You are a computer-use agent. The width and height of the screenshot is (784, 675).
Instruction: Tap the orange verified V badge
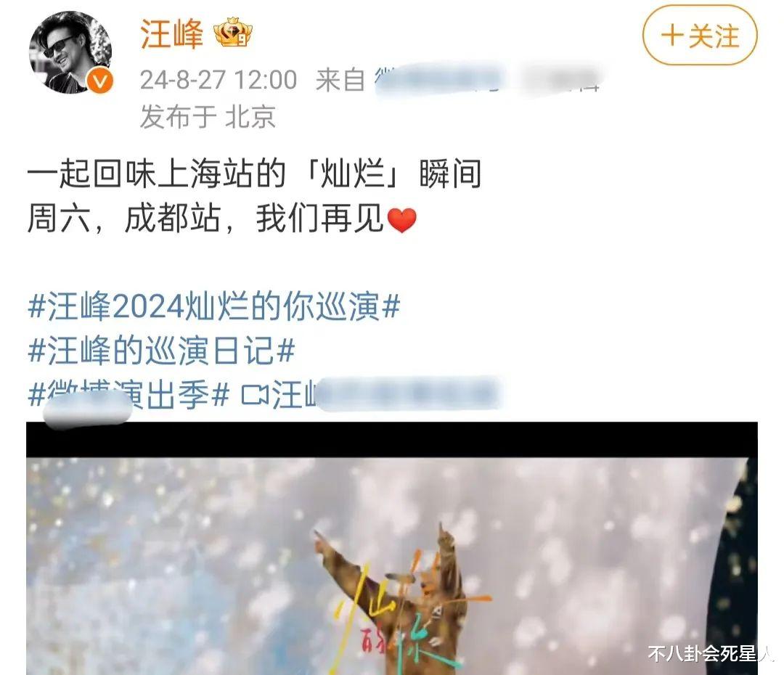(x=100, y=81)
